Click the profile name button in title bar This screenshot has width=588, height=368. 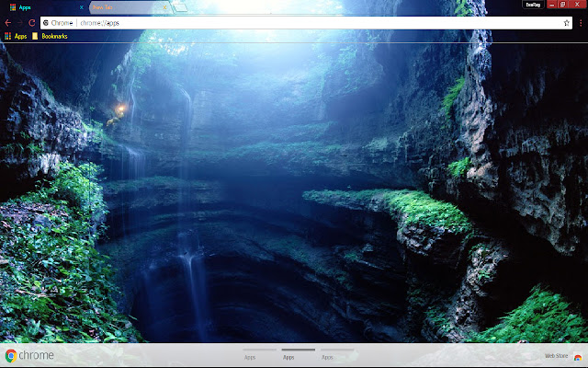coord(533,5)
